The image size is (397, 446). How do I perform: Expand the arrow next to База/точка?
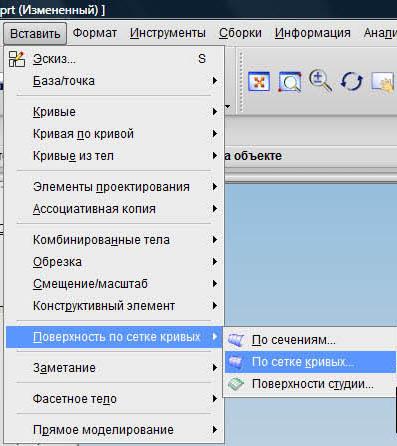pyautogui.click(x=215, y=81)
